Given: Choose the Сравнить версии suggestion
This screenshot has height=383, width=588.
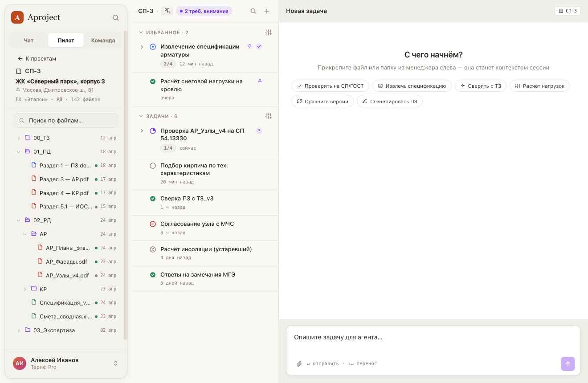Looking at the screenshot, I should point(323,102).
